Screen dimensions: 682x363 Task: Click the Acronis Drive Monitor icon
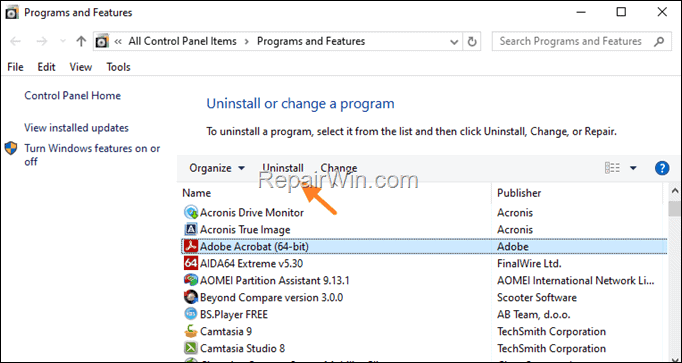click(191, 213)
